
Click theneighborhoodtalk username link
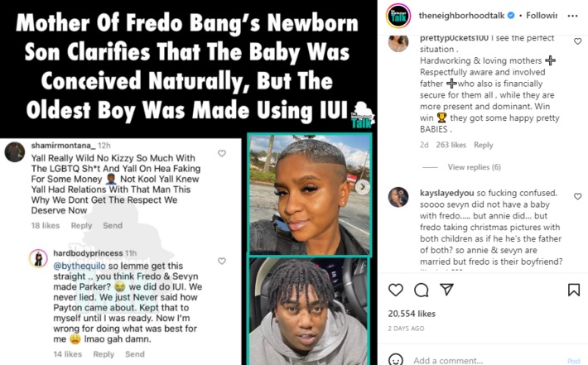coord(461,16)
